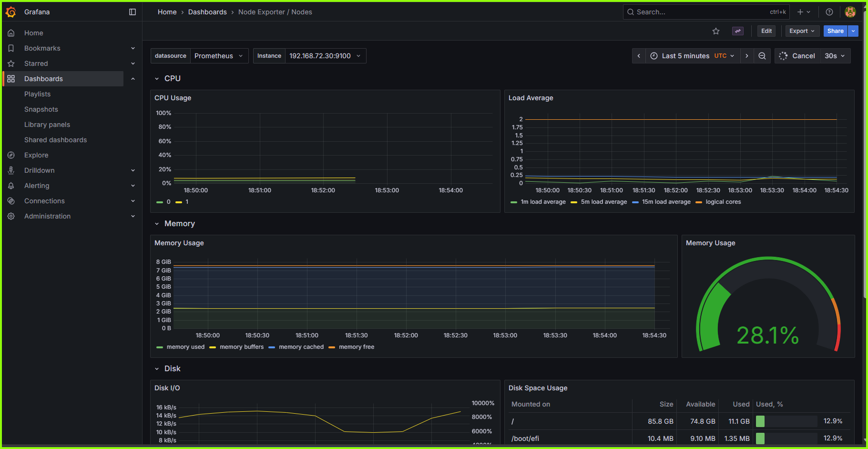Cancel the dashboard refresh
Screen dimensions: 868x449
pyautogui.click(x=803, y=55)
